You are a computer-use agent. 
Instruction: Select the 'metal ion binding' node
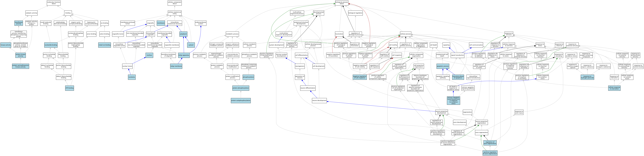pyautogui.click(x=104, y=45)
